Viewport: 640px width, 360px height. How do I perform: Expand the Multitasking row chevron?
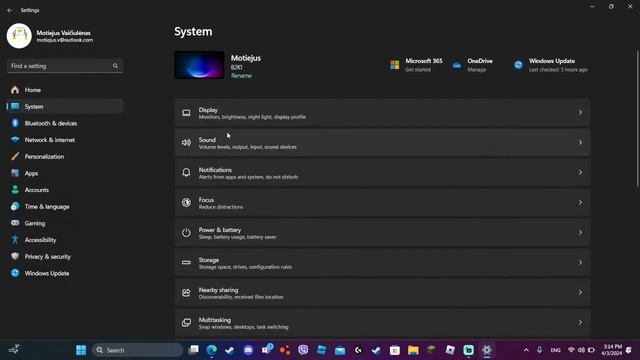click(580, 322)
